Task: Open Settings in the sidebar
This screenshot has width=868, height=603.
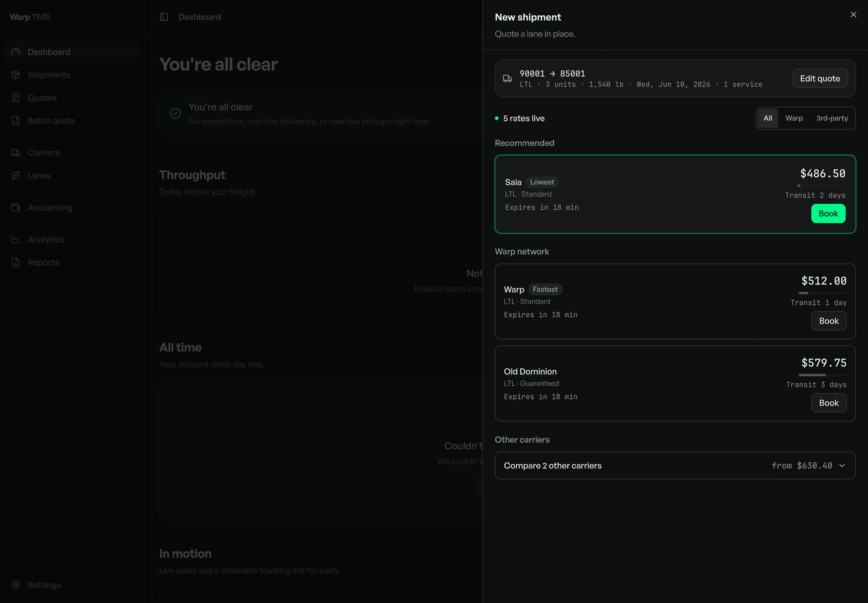Action: pyautogui.click(x=72, y=585)
